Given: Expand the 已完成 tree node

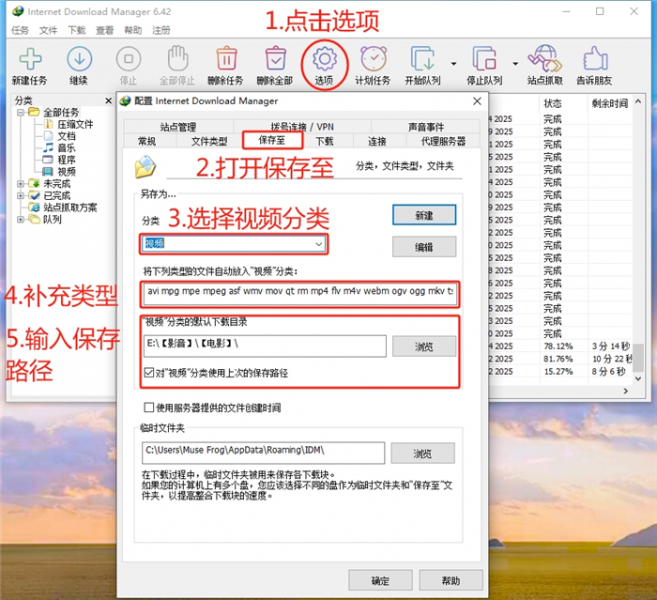Looking at the screenshot, I should pos(20,196).
